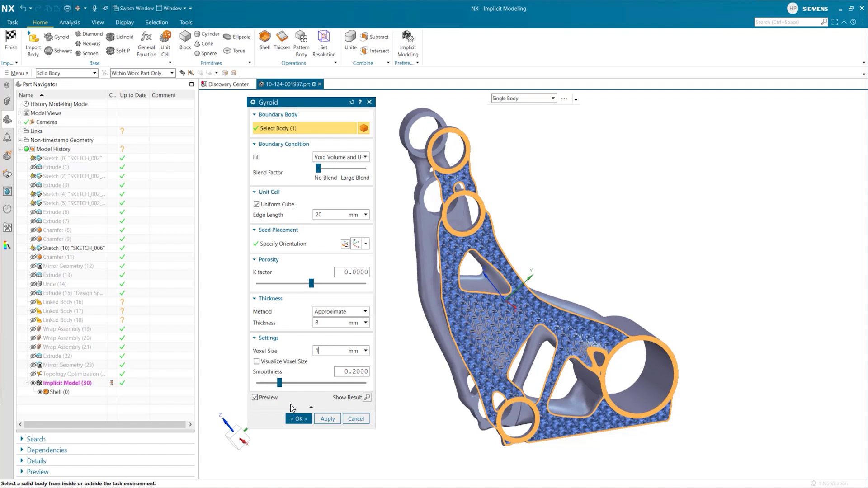Reset the Gyroid dialog
The height and width of the screenshot is (488, 868).
point(352,102)
